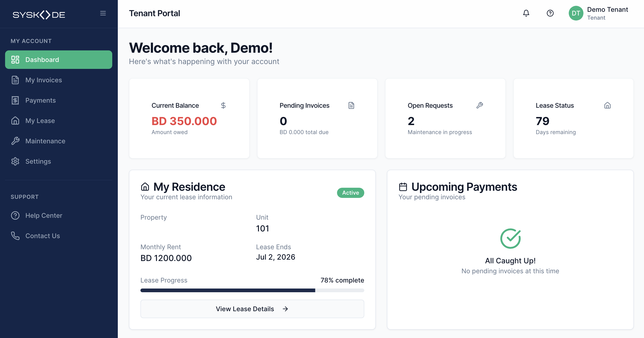Open Payments page in sidebar
Image resolution: width=644 pixels, height=338 pixels.
(58, 100)
